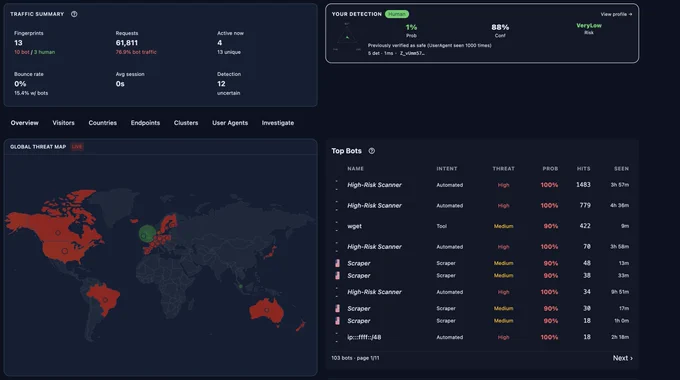
Task: Click Next page button in Top Bots
Action: [622, 358]
